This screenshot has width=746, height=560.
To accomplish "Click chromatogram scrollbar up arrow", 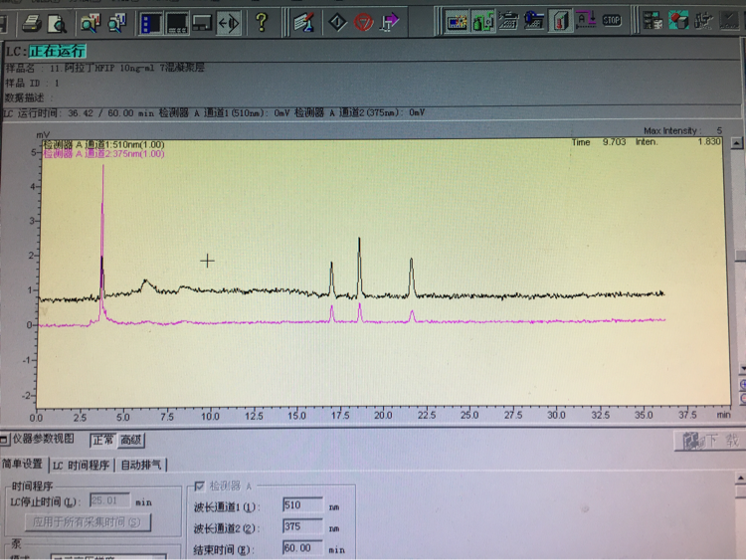I will [737, 143].
